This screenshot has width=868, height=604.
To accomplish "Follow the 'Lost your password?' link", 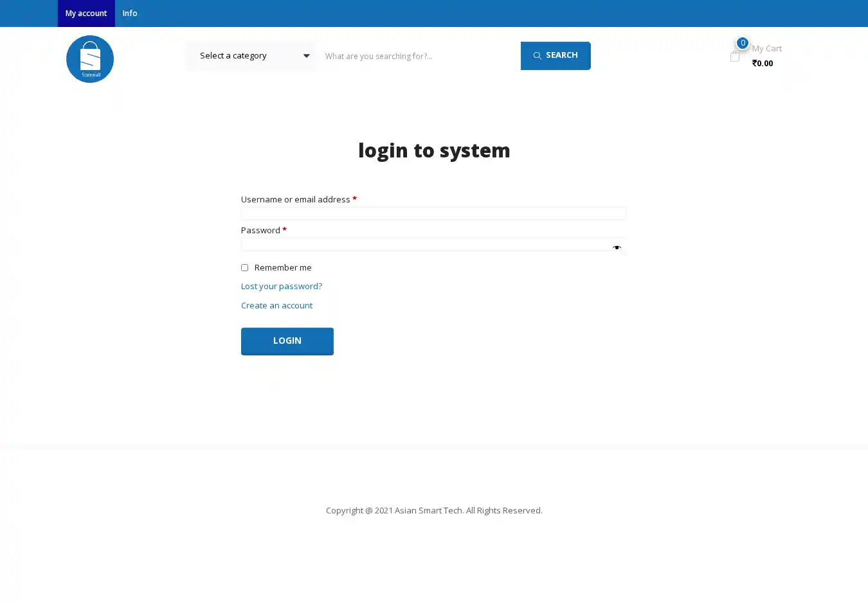I will 282,286.
